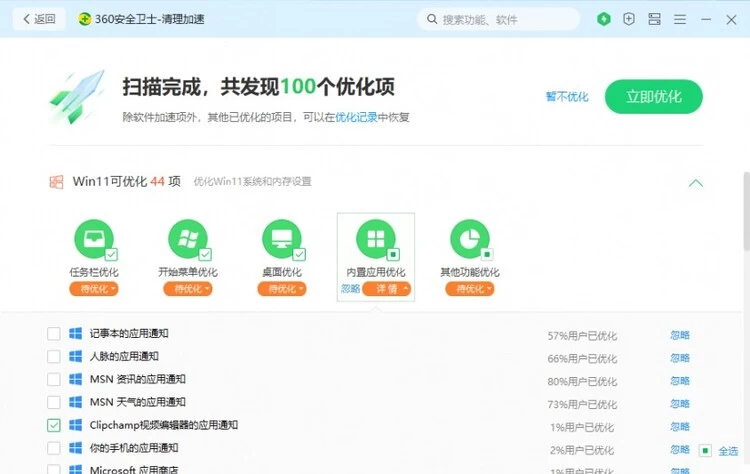Click the 任务栏优化 taskbar icon
Image resolution: width=750 pixels, height=474 pixels.
(x=93, y=239)
